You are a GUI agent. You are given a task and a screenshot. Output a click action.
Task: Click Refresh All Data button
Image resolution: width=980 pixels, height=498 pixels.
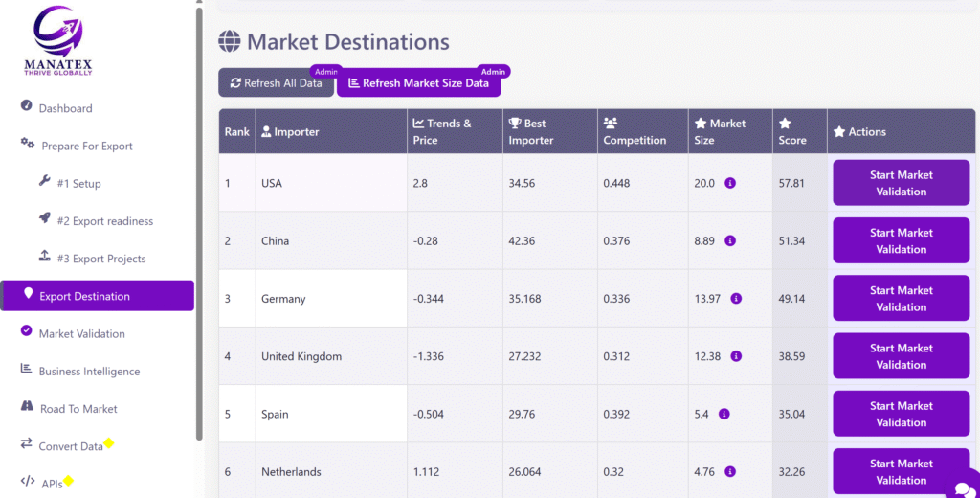tap(277, 83)
